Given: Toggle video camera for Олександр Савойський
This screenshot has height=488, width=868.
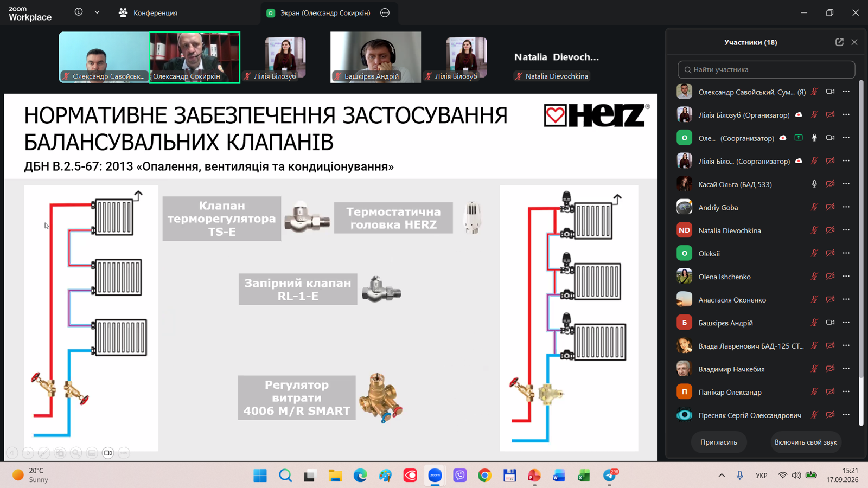Looking at the screenshot, I should coord(830,92).
